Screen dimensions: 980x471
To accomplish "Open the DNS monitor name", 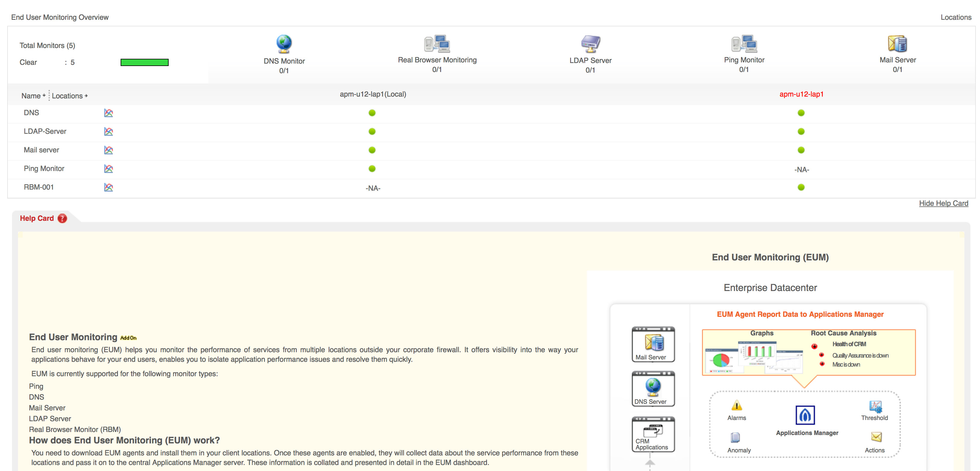I will (x=31, y=113).
